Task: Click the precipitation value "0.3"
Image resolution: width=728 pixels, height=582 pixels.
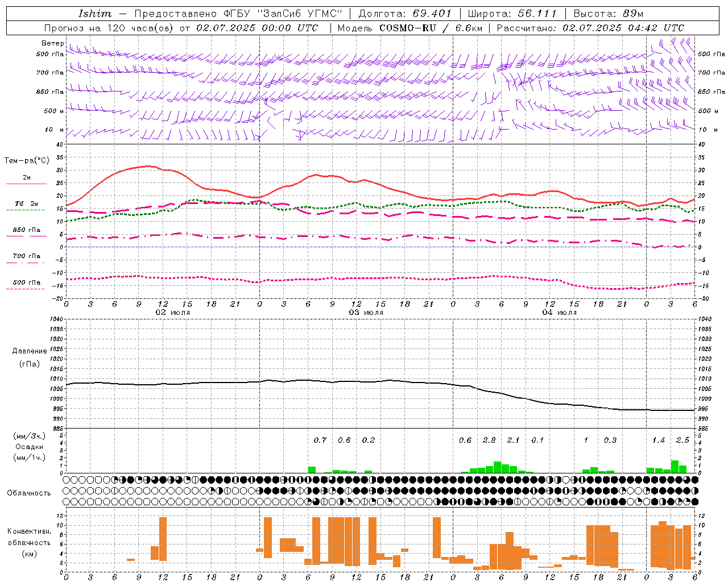Action: coord(610,440)
